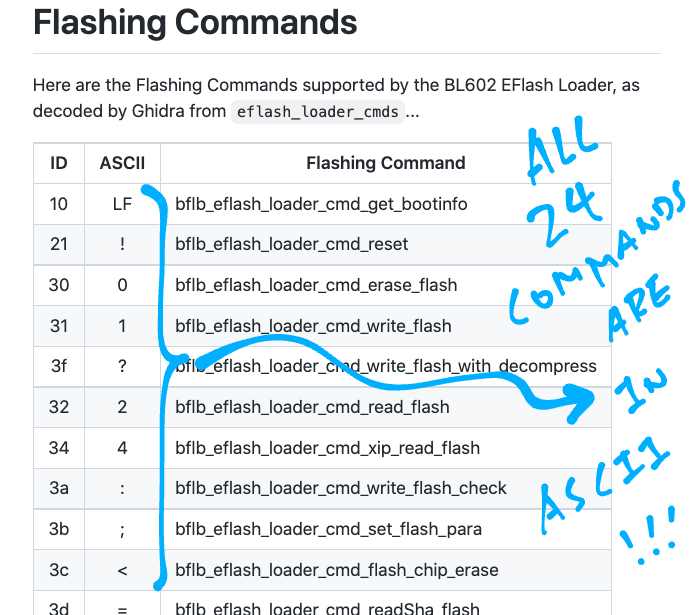Select the bflb_eflash_loader_cmd_read_flash cell
690x615 pixels.
(x=312, y=407)
